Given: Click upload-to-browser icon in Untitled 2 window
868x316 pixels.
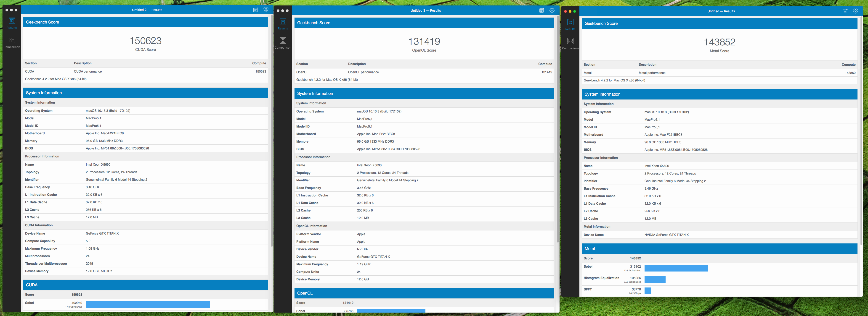Looking at the screenshot, I should tap(255, 10).
